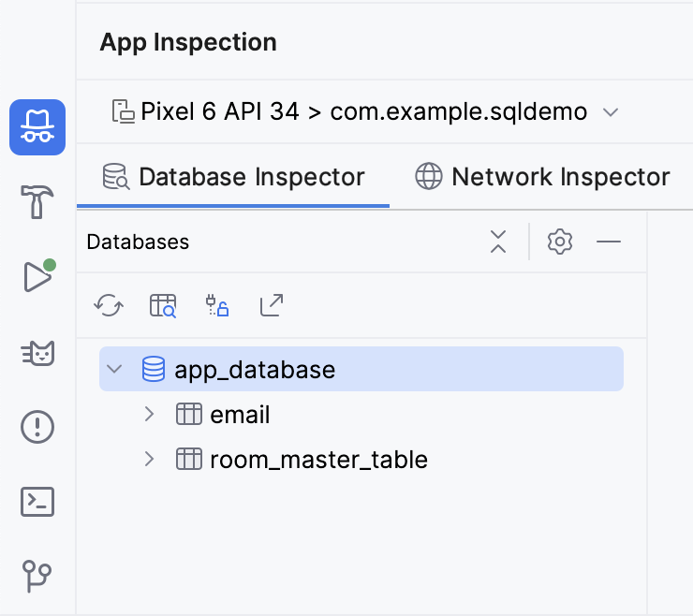Open Databases panel settings gear
The width and height of the screenshot is (693, 616).
(560, 242)
